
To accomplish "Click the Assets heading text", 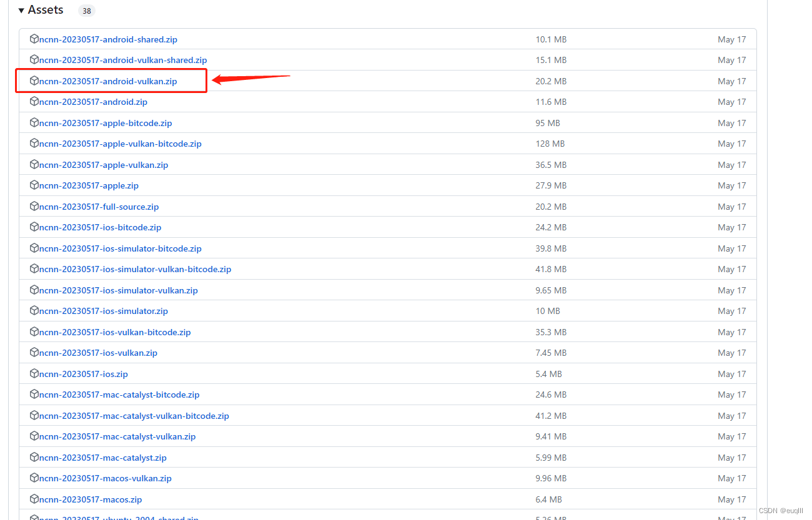I will click(x=46, y=10).
